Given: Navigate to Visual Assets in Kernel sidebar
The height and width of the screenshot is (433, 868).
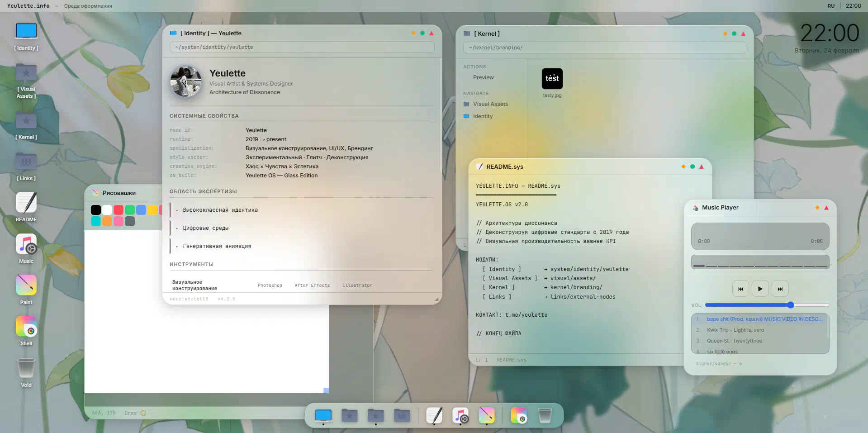Looking at the screenshot, I should point(490,104).
